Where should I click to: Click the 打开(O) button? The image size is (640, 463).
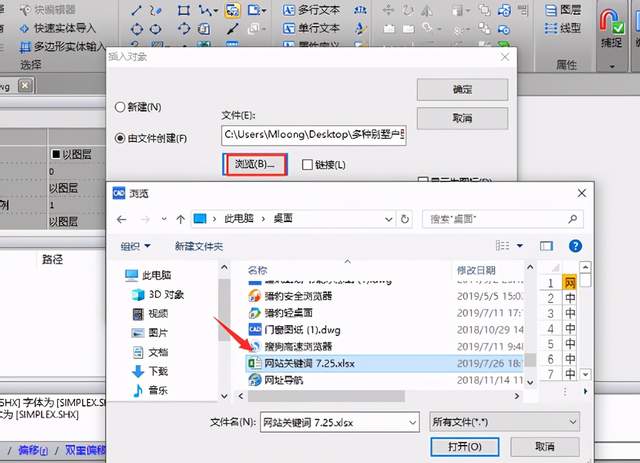tap(464, 447)
